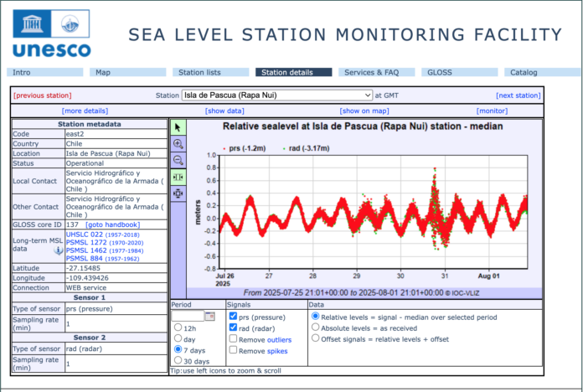This screenshot has width=583, height=392.
Task: Click the zoom out magnifier icon
Action: click(x=178, y=160)
